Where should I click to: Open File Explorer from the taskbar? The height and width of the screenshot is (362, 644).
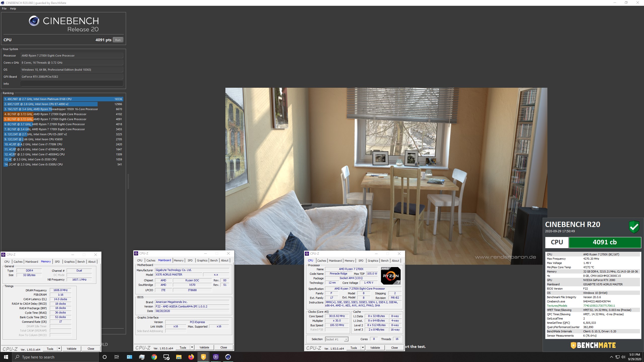(179, 357)
